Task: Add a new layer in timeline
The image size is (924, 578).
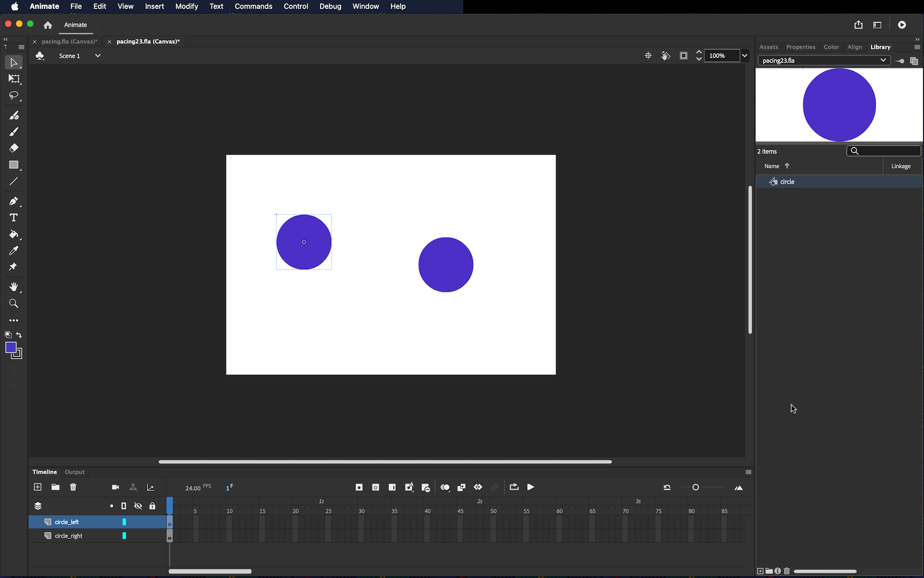Action: [37, 487]
